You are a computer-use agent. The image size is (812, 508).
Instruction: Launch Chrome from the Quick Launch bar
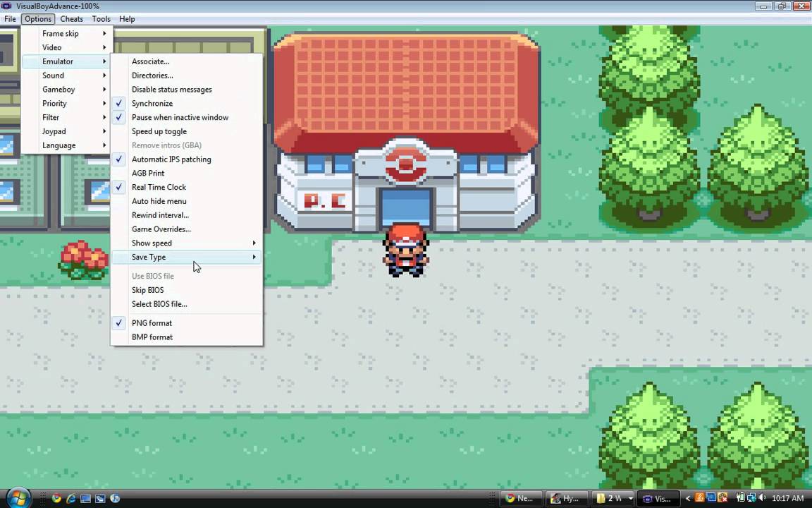click(x=56, y=499)
